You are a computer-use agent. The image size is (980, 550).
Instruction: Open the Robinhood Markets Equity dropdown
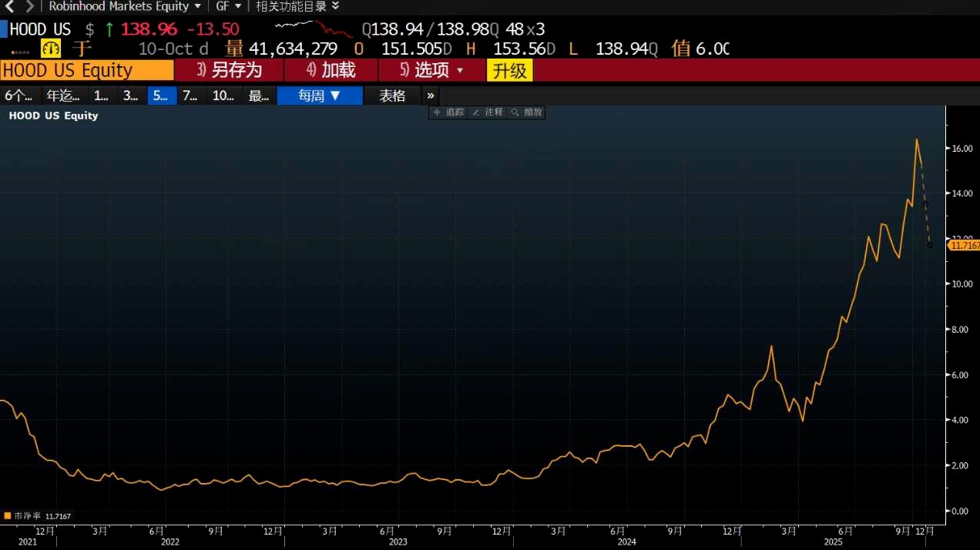tap(125, 6)
